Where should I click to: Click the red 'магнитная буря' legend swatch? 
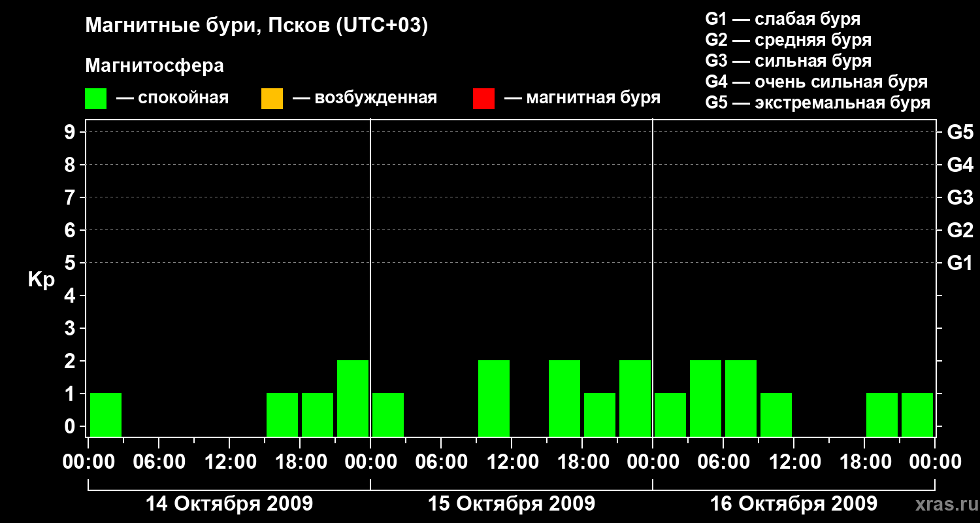click(x=483, y=99)
